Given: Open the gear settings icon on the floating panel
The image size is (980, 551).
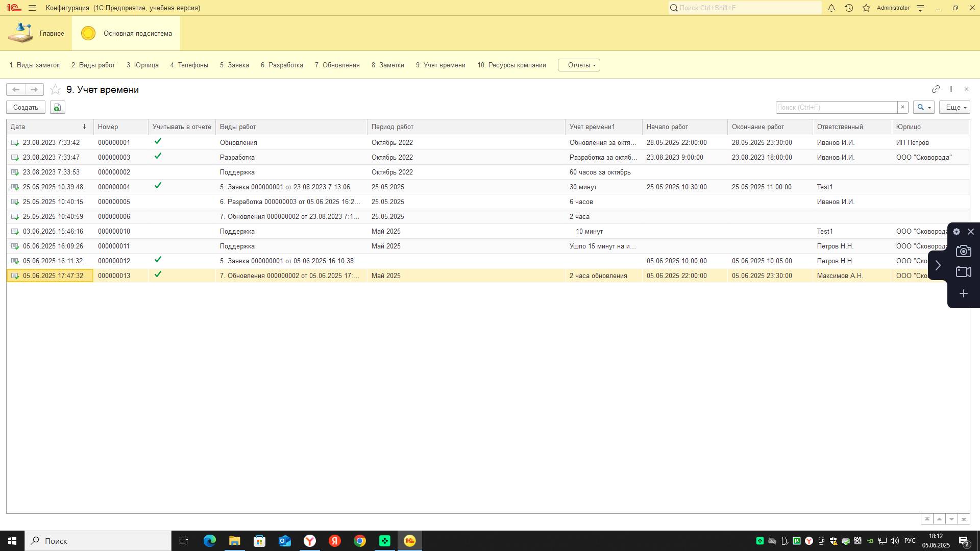Looking at the screenshot, I should [x=957, y=232].
